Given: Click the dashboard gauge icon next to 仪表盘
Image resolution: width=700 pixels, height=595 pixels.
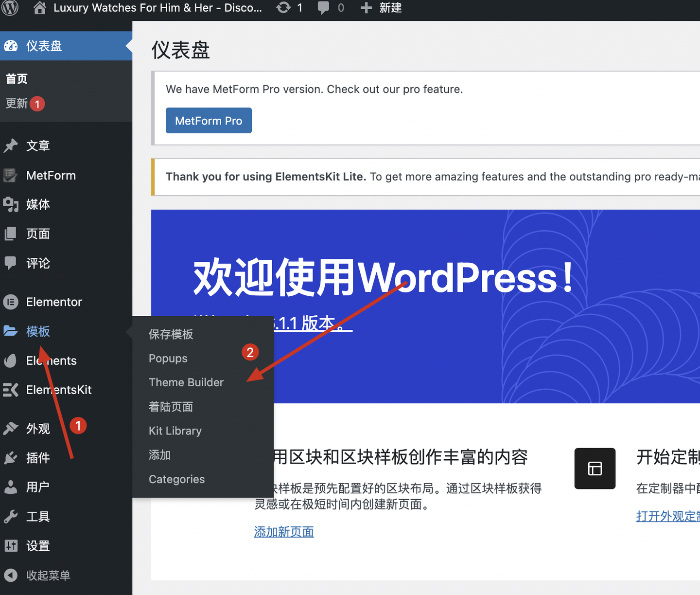Looking at the screenshot, I should click(x=11, y=46).
